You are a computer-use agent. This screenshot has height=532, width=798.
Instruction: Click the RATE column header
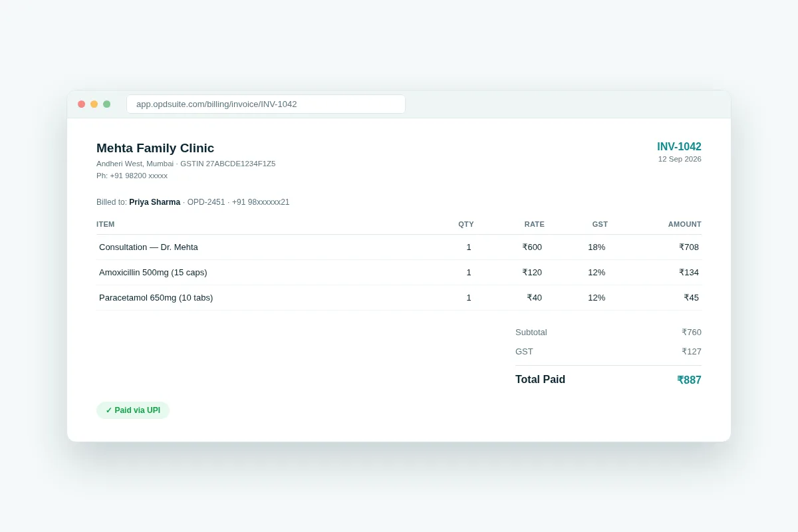click(x=535, y=224)
